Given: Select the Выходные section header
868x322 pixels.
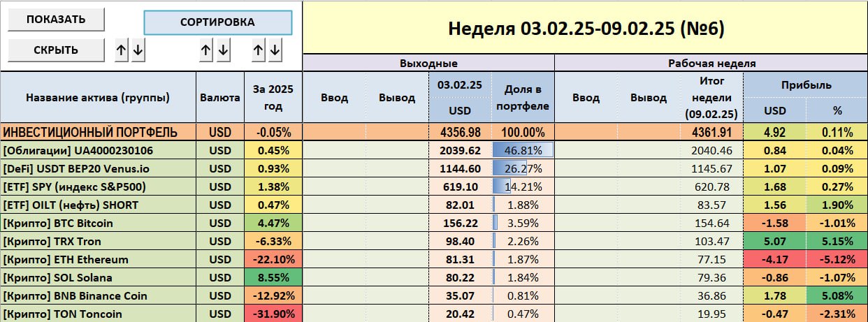Looking at the screenshot, I should click(428, 64).
